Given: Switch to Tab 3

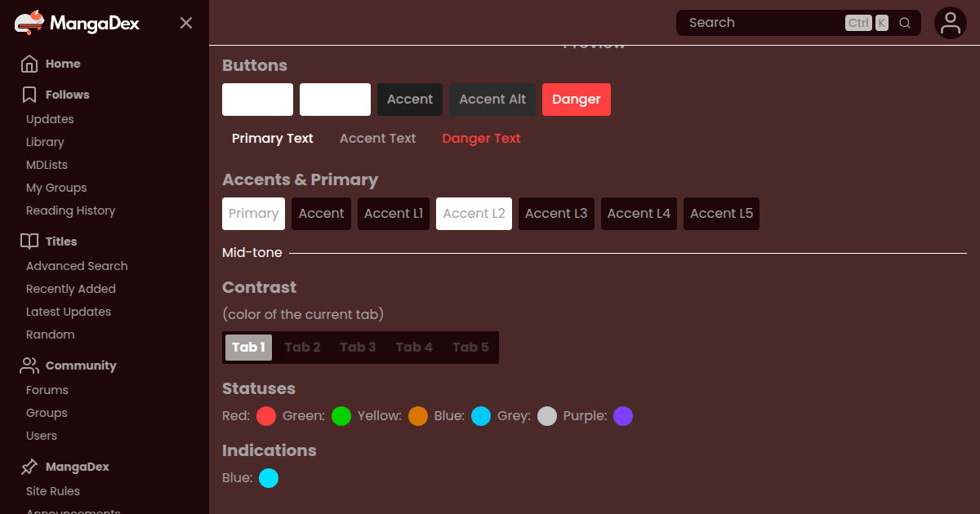Looking at the screenshot, I should [x=358, y=348].
